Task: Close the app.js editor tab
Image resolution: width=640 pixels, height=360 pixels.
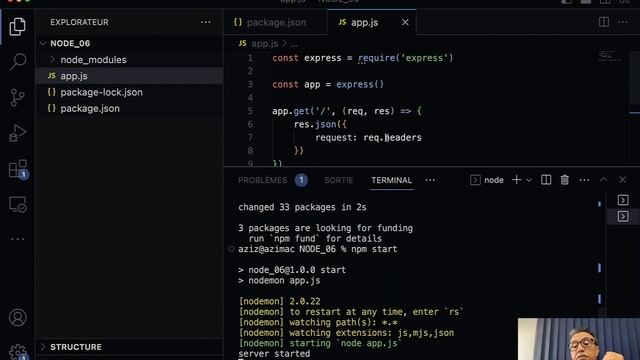Action: pyautogui.click(x=405, y=22)
